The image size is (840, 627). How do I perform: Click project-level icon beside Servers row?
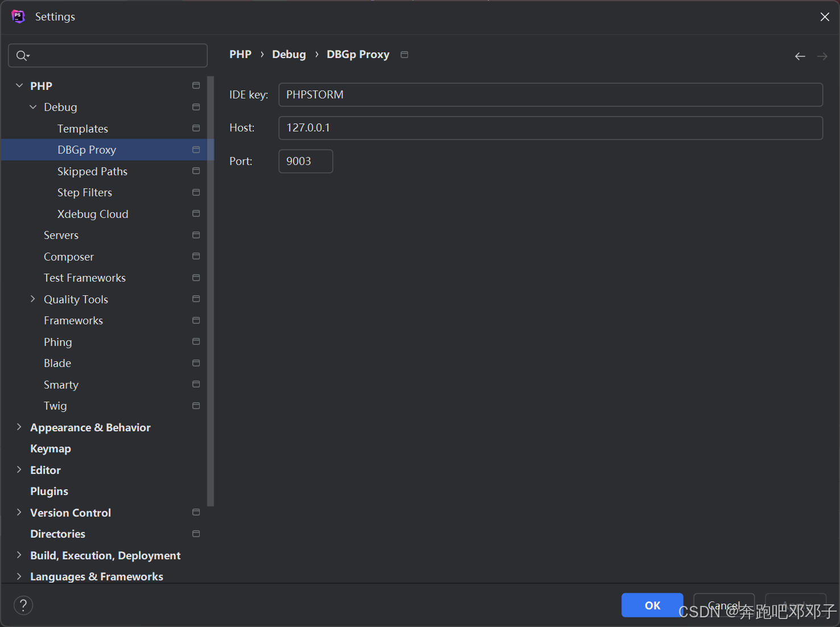tap(196, 235)
